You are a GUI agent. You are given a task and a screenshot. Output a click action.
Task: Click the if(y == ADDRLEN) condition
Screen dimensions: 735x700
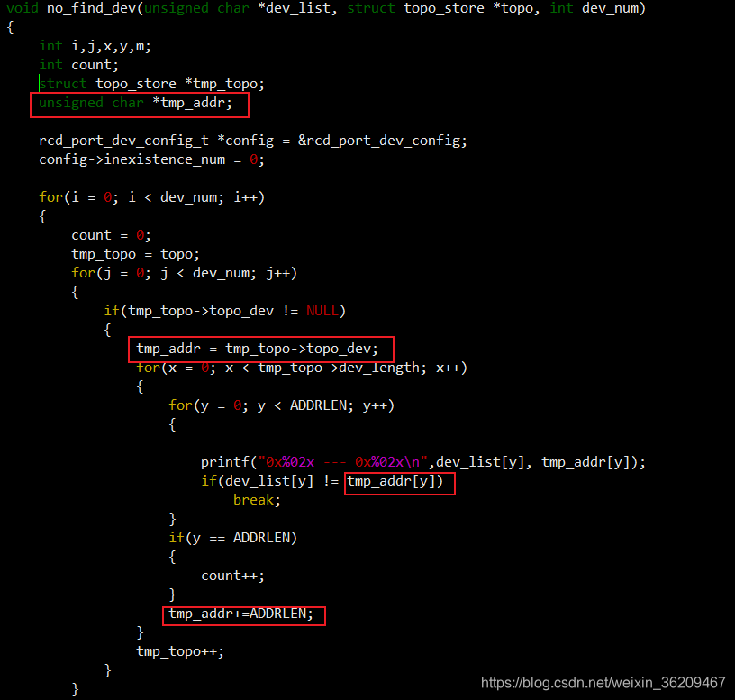coord(233,538)
